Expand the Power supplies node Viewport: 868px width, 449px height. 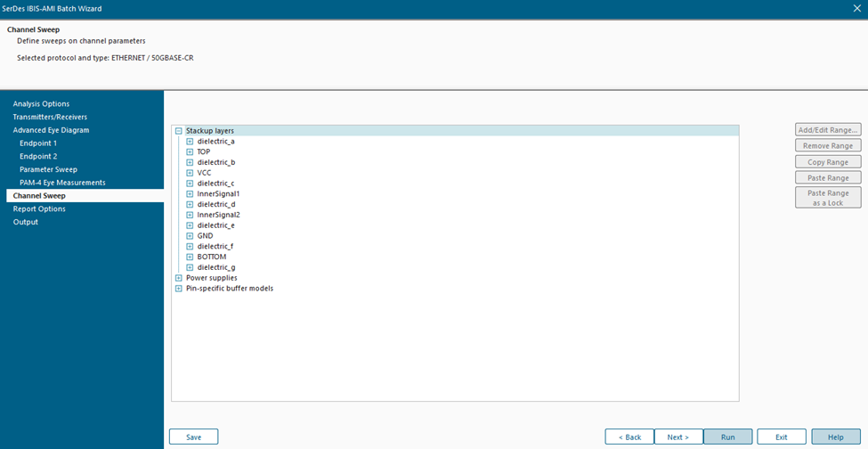point(178,279)
